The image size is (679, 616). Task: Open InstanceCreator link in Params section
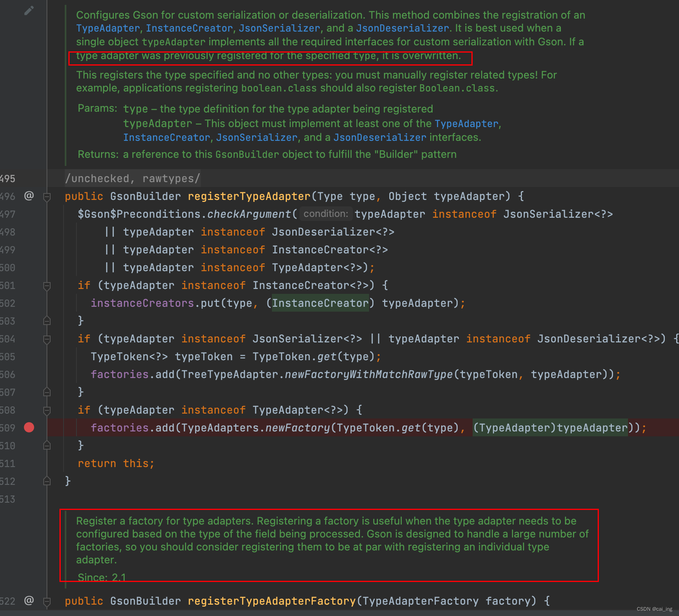(167, 138)
